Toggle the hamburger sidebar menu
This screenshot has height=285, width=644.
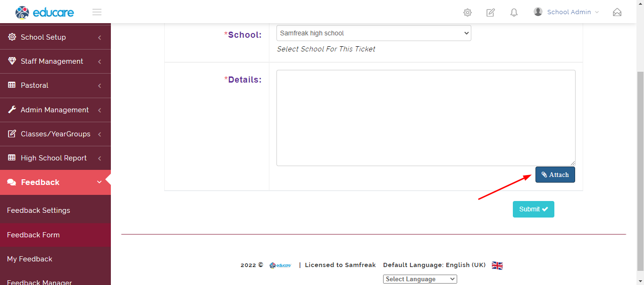tap(97, 12)
